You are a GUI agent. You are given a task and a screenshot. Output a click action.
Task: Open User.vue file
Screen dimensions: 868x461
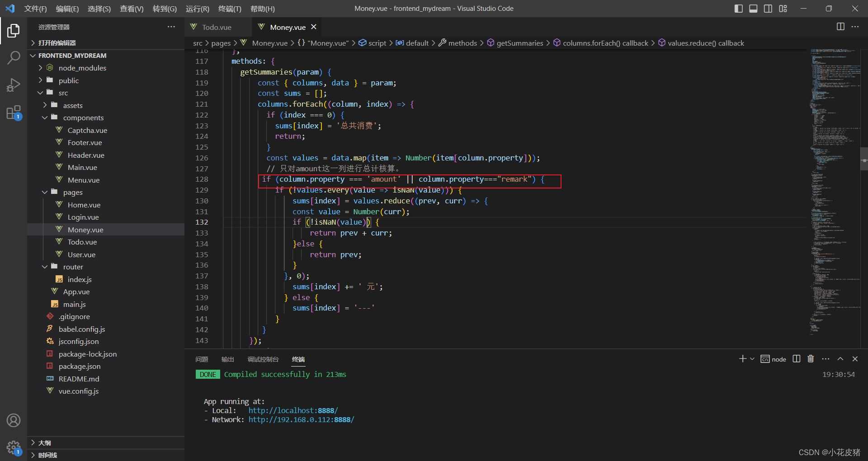tap(106, 254)
